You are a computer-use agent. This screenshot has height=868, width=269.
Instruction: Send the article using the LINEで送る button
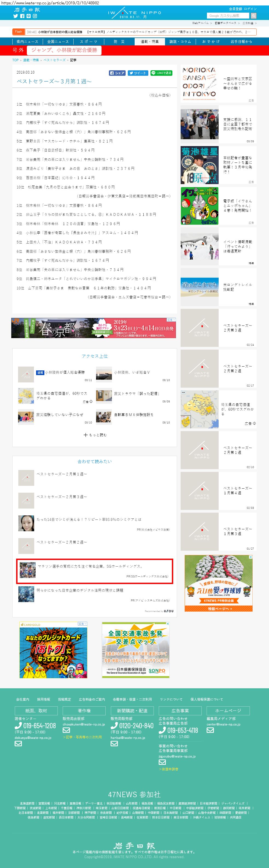[x=161, y=73]
